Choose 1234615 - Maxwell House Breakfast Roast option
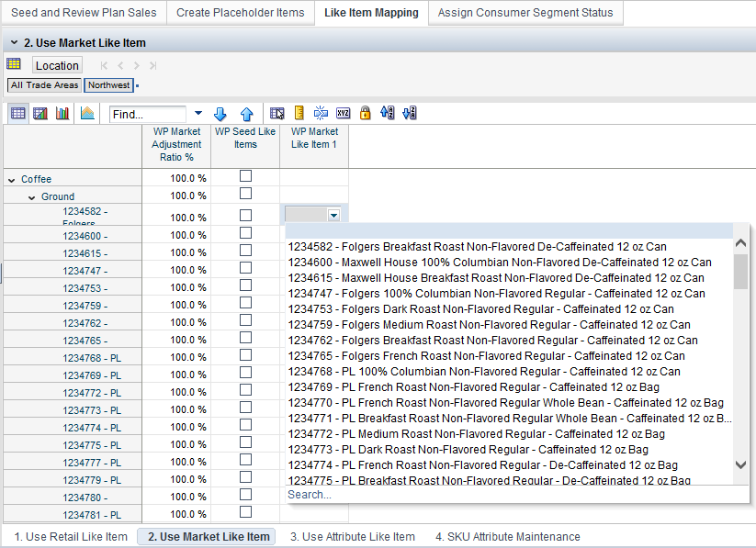Screen dimensions: 756x548 click(510, 278)
